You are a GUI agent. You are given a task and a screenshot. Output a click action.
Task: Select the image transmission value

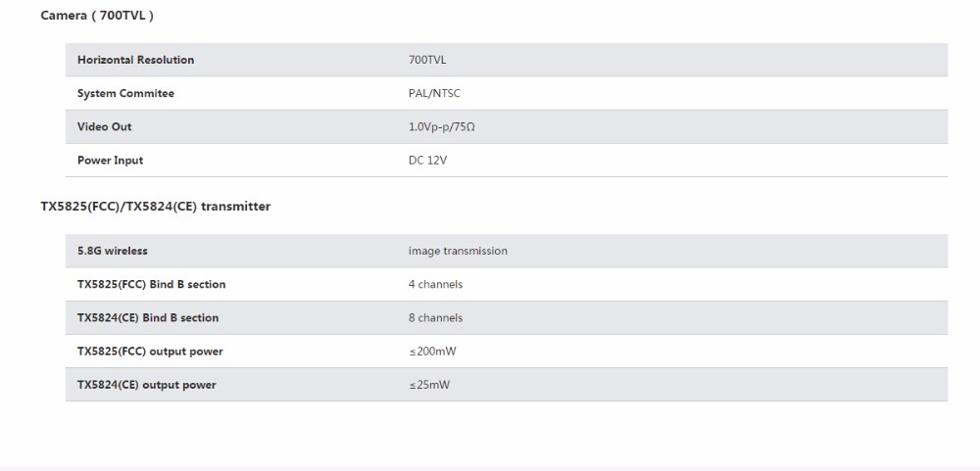click(458, 251)
